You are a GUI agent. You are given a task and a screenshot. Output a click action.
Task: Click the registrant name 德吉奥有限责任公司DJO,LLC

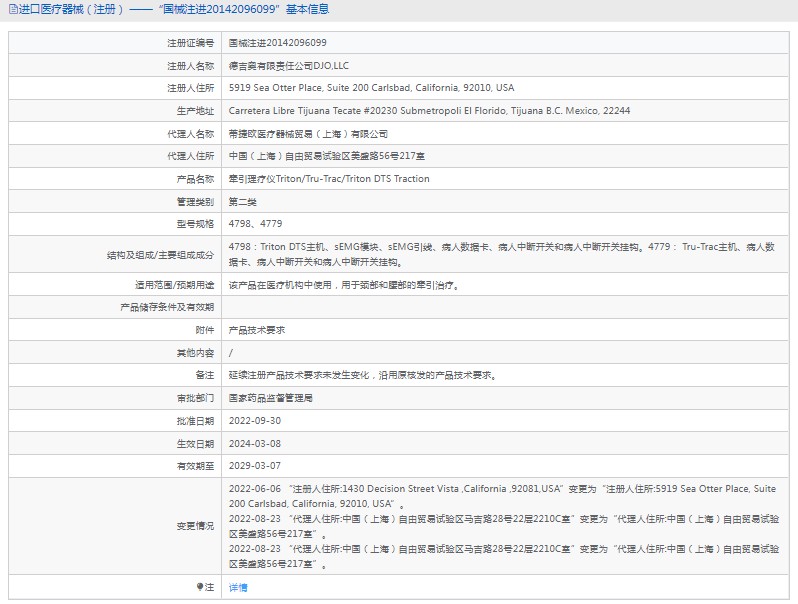pos(292,66)
